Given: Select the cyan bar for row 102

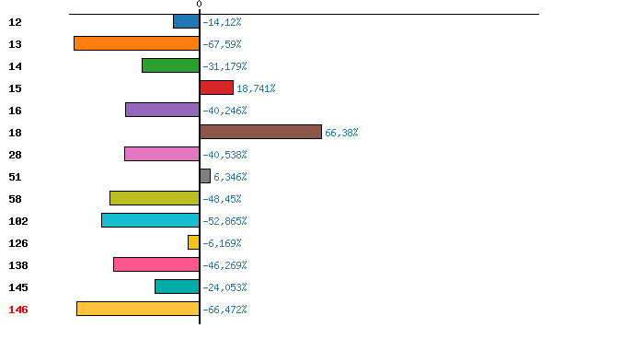Looking at the screenshot, I should click(151, 220).
